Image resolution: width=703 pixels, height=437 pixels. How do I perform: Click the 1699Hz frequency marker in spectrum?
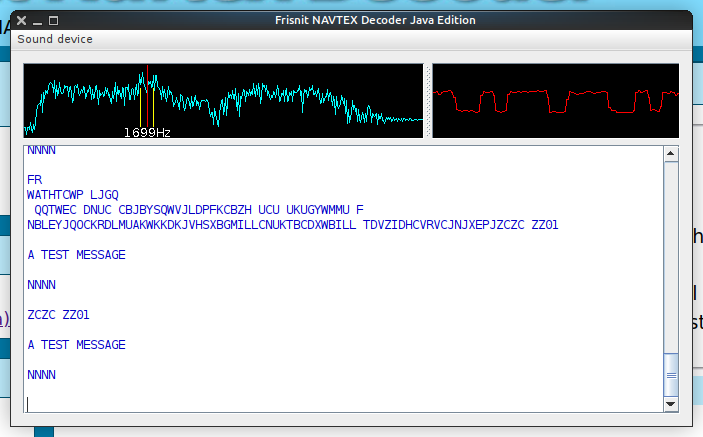[x=147, y=131]
